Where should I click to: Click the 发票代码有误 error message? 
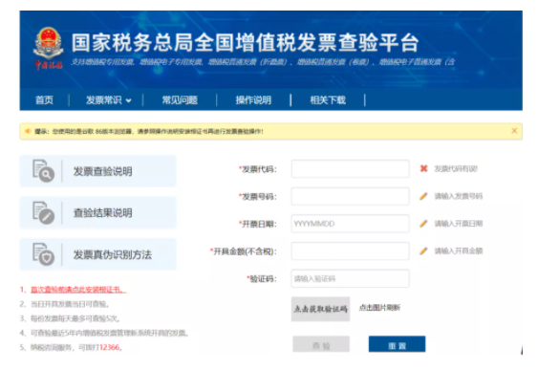[x=456, y=169]
